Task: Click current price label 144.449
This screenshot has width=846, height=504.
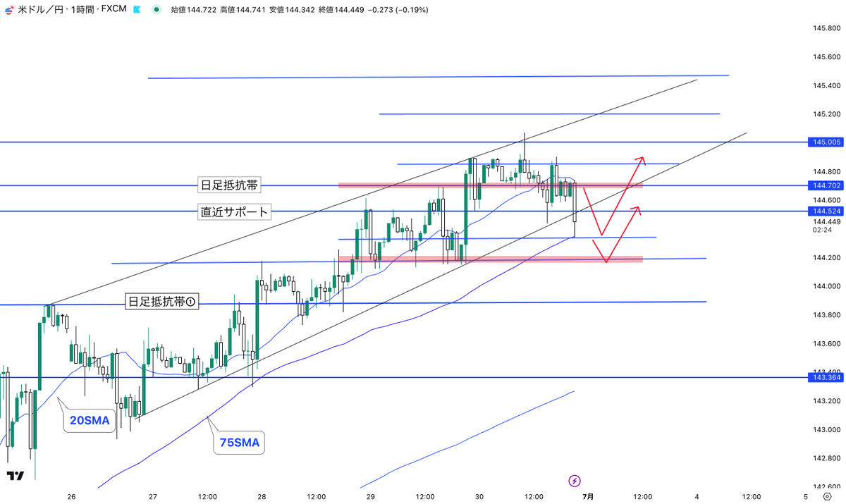Action: pos(825,221)
